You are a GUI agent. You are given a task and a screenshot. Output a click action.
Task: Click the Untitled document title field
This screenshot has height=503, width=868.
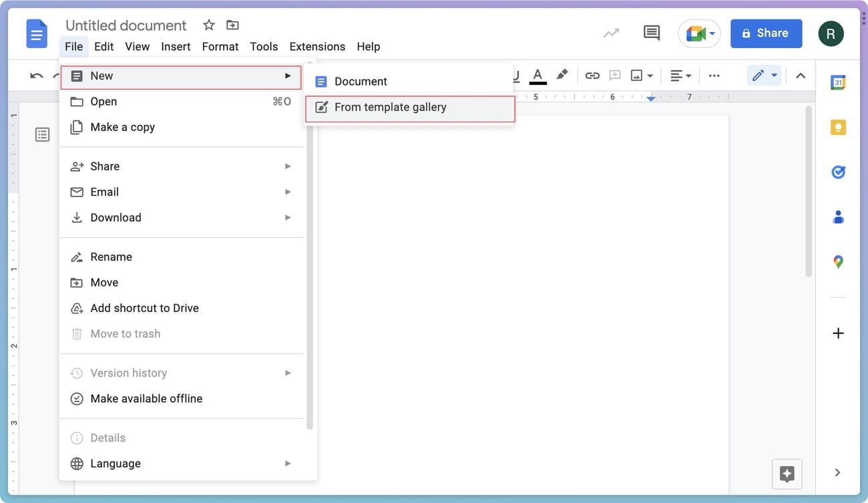tap(126, 25)
